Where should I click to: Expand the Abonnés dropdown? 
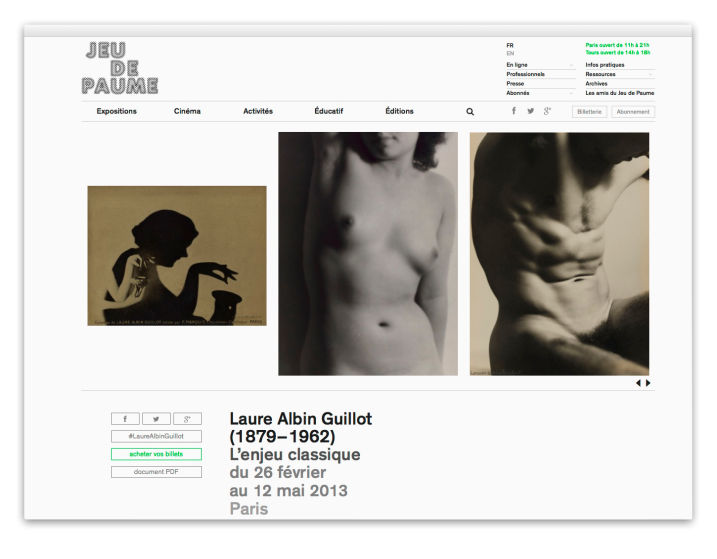click(540, 93)
